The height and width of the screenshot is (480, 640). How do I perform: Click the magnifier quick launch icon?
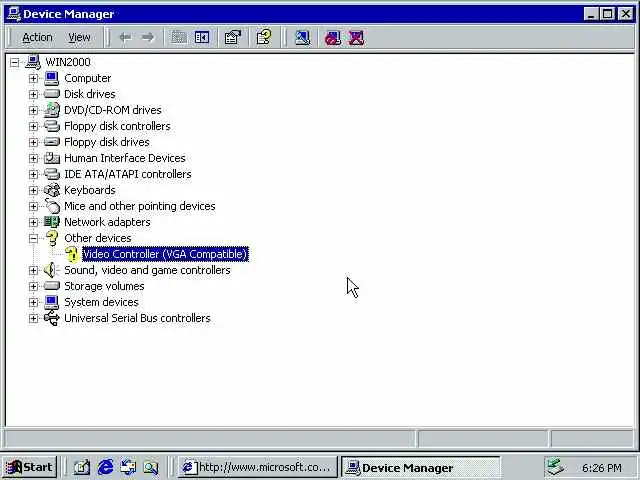[x=151, y=467]
